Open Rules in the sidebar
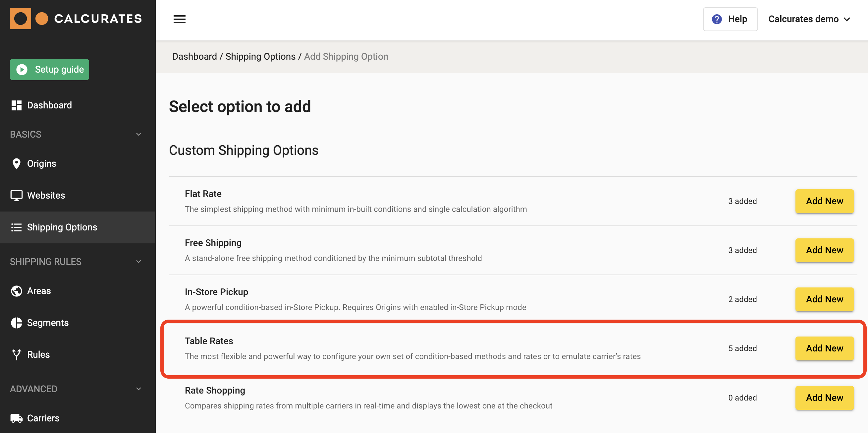This screenshot has height=433, width=868. click(x=78, y=354)
